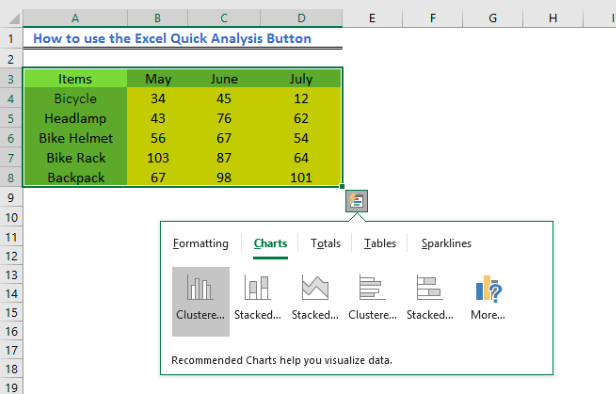
Task: Select Headlamp's July value 62
Action: (x=301, y=118)
